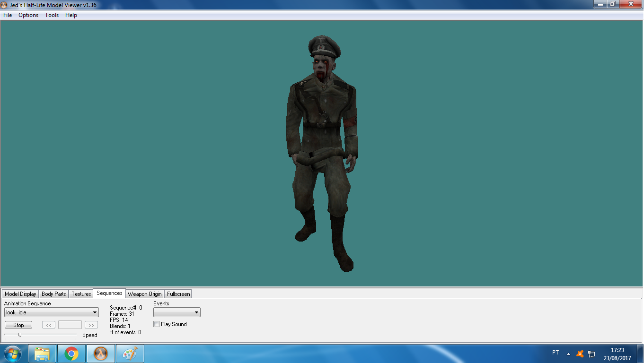Image resolution: width=644 pixels, height=363 pixels.
Task: Close the Model Viewer window
Action: tap(630, 4)
